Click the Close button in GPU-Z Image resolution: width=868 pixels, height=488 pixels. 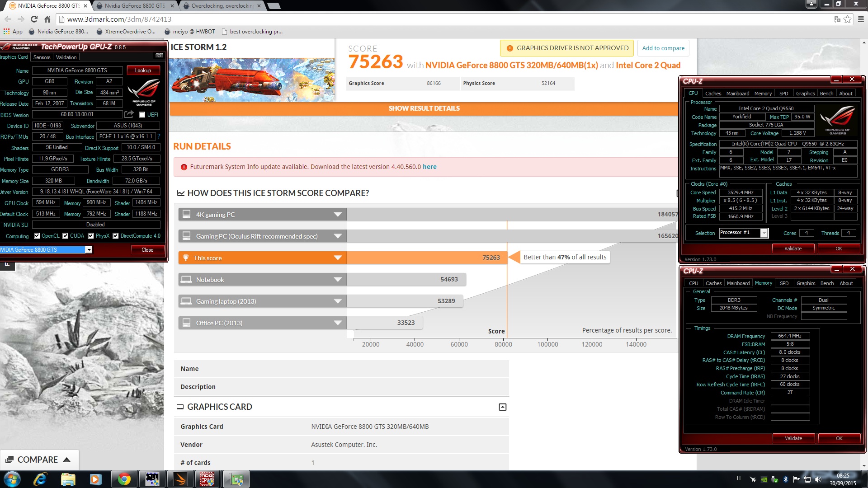click(147, 250)
